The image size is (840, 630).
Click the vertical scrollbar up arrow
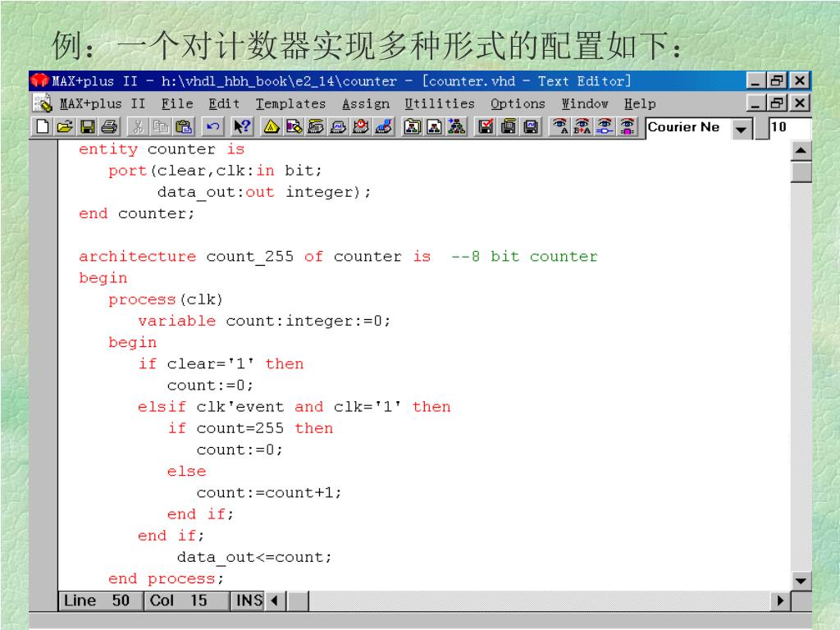(801, 151)
